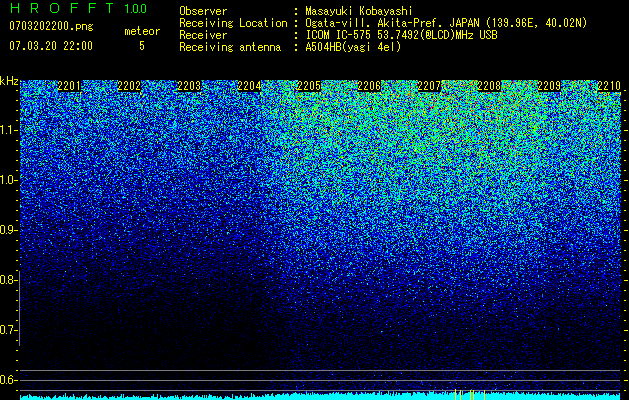Click the 0.8 kHz axis tick label
This screenshot has width=629, height=400.
[x=7, y=280]
